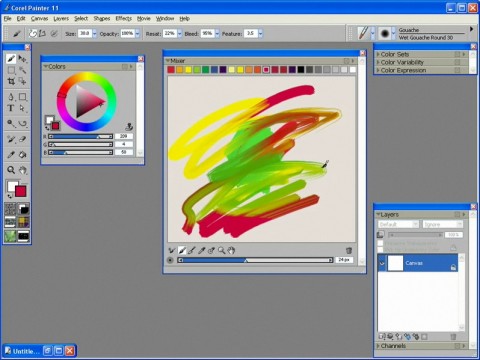Activate the Grabber hand tool in the toolbox

coord(22,170)
